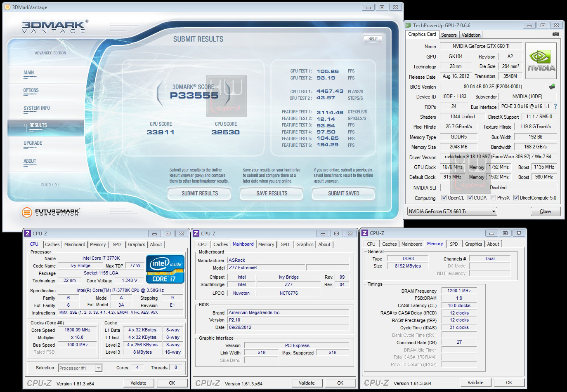The height and width of the screenshot is (392, 567).
Task: Open CPU tab in right CPU-Z window
Action: [x=371, y=244]
